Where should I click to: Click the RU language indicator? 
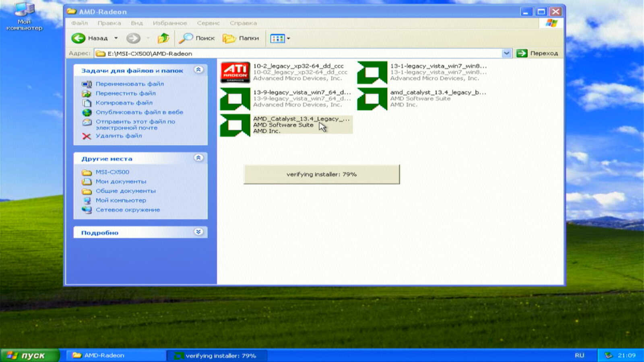579,356
